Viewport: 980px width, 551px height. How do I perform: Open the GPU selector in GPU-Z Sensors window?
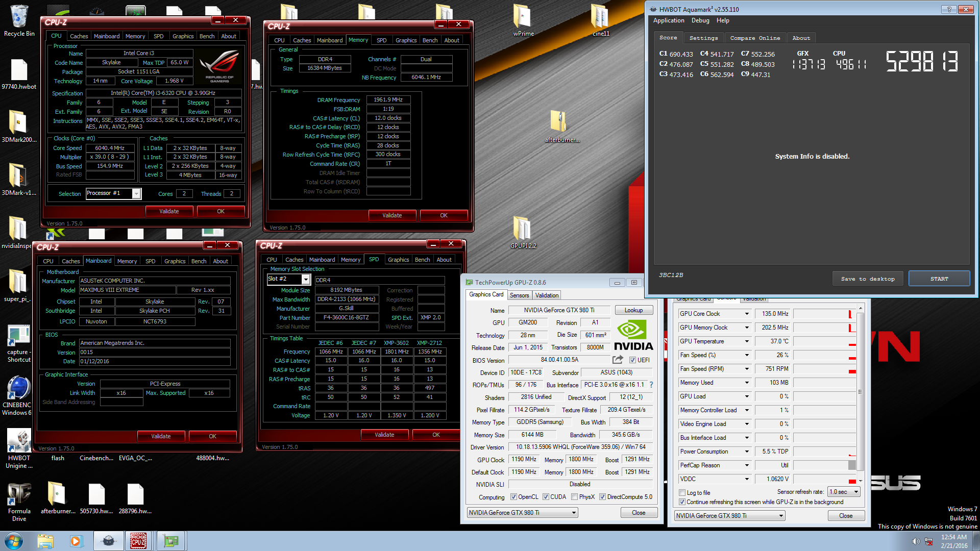(x=729, y=516)
